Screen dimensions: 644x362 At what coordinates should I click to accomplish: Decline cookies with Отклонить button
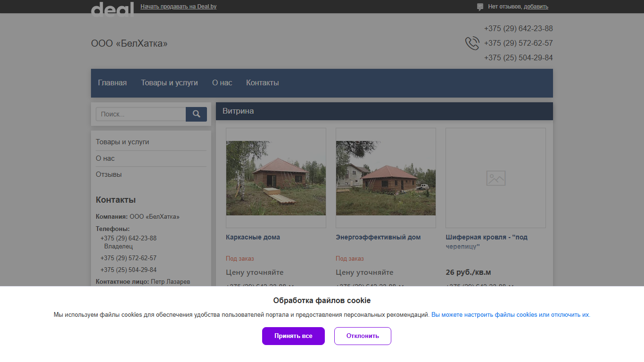[363, 336]
